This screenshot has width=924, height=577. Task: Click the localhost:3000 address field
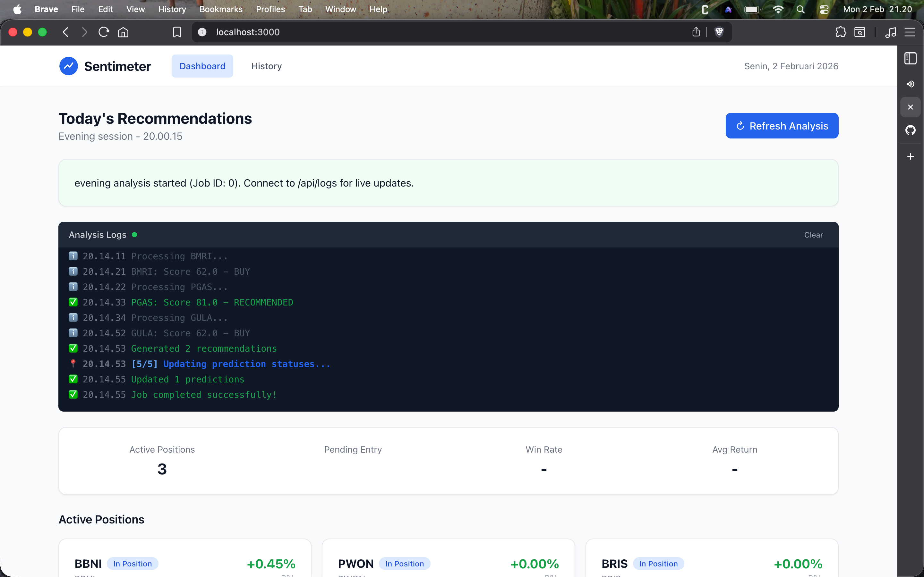coord(443,32)
